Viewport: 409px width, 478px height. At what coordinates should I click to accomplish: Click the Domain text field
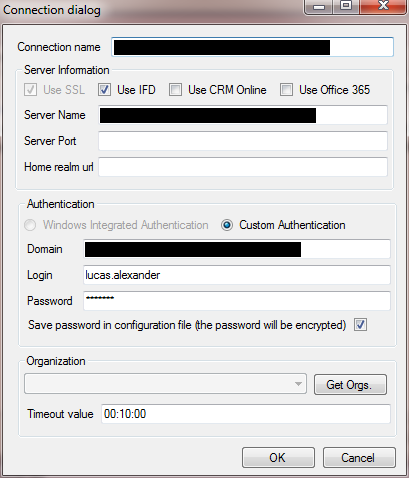(x=237, y=249)
